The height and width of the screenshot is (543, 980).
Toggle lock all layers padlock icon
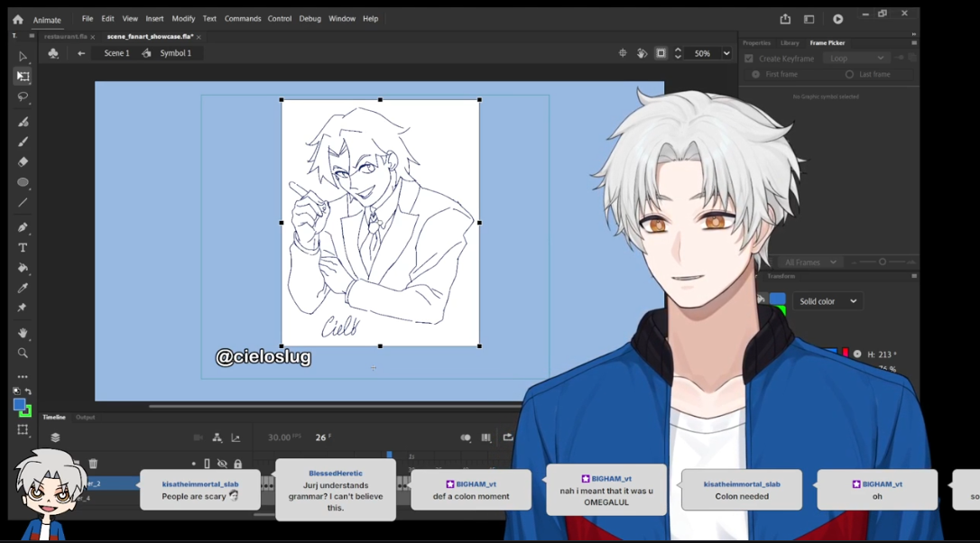click(237, 464)
